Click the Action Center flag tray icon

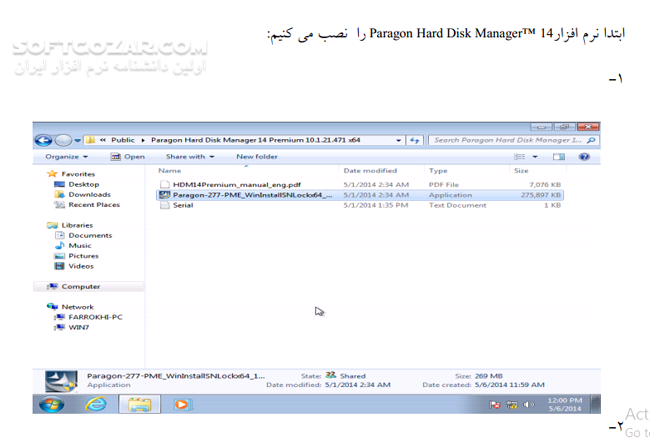click(x=495, y=404)
